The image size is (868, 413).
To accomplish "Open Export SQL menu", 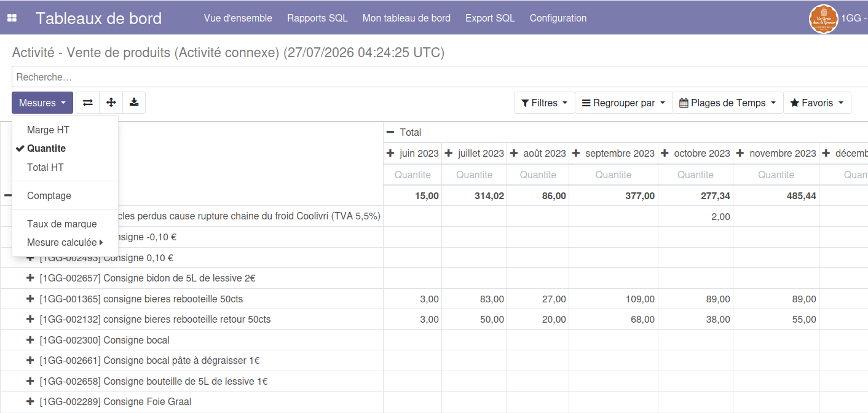I will 490,18.
